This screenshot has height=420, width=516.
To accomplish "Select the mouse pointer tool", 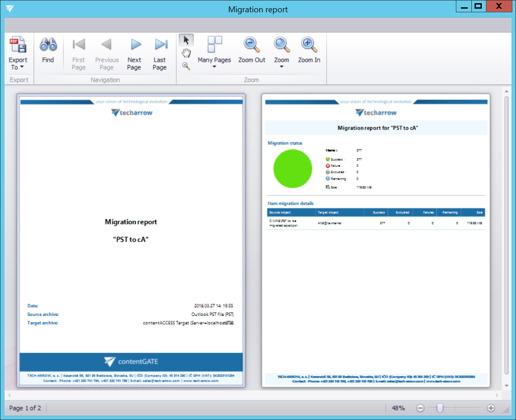I will [186, 40].
